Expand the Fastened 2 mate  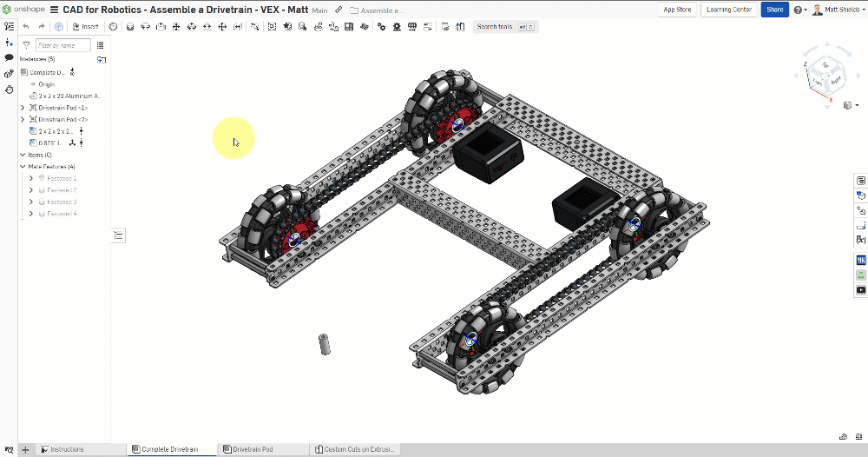click(x=31, y=190)
